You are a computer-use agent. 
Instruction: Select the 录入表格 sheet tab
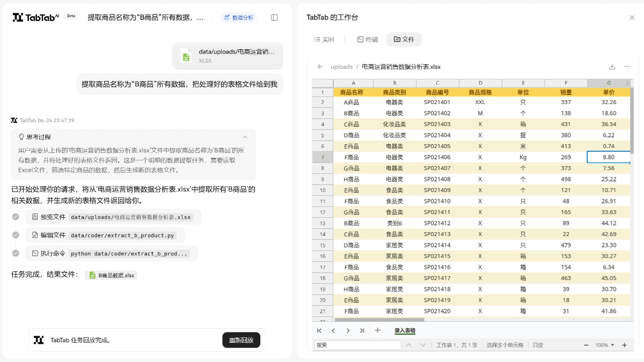pos(405,331)
